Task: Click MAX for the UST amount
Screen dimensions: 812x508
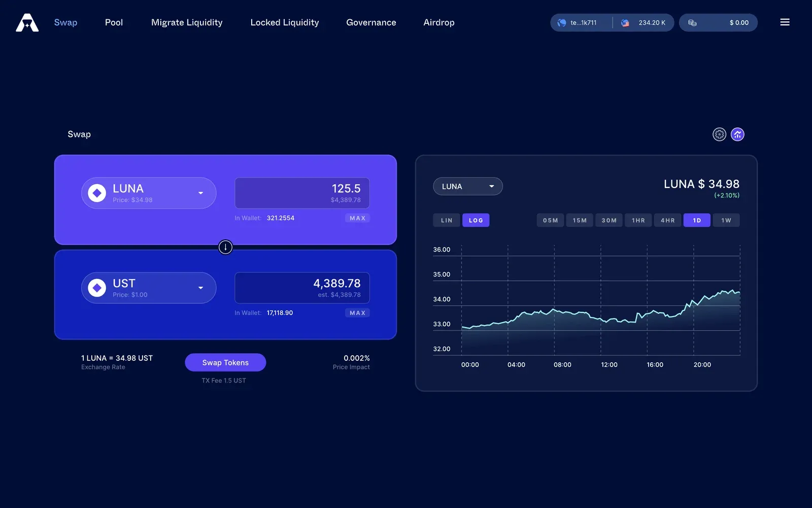Action: 357,313
